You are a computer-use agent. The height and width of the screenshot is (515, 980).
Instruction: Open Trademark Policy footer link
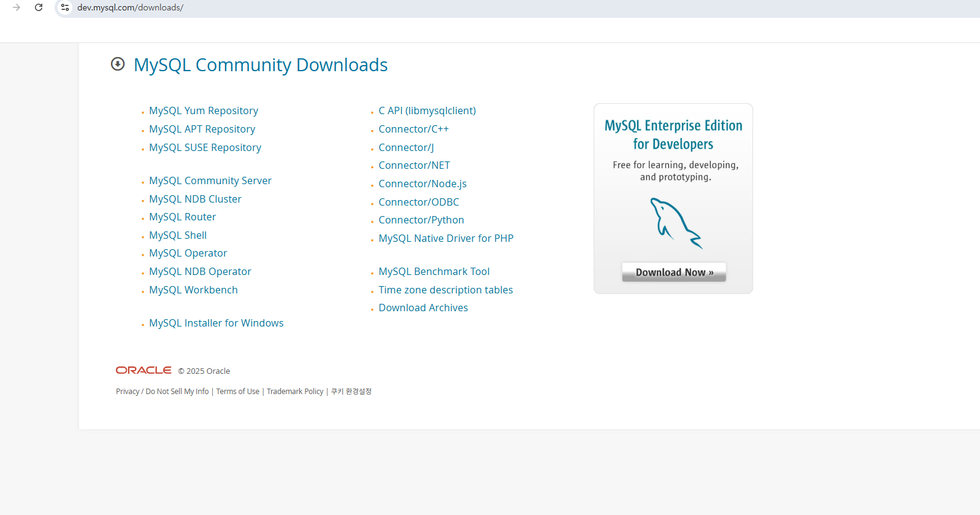pos(295,391)
